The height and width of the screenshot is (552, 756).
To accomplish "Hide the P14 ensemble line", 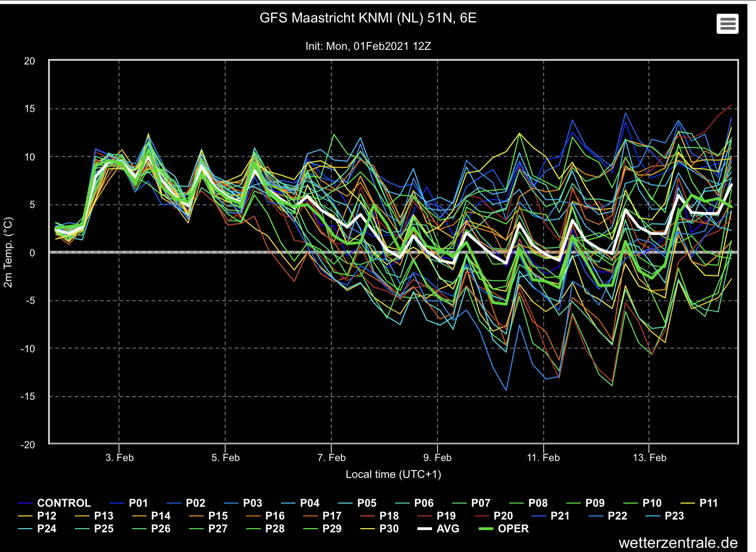I will 151,516.
